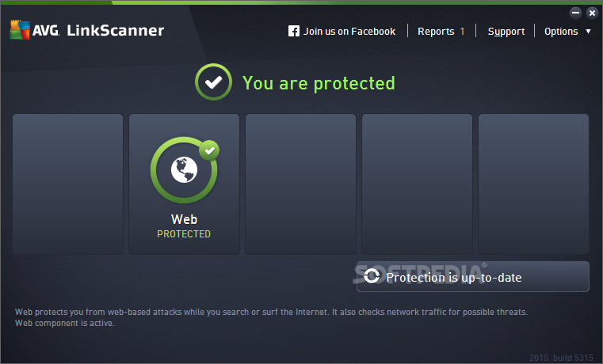Click the 'PROTECTED' label under Web
The image size is (603, 364).
(x=184, y=234)
